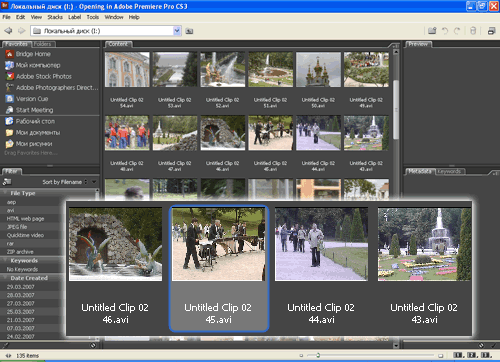Image resolution: width=500 pixels, height=362 pixels.
Task: Open Start Meeting favorite
Action: click(x=29, y=110)
